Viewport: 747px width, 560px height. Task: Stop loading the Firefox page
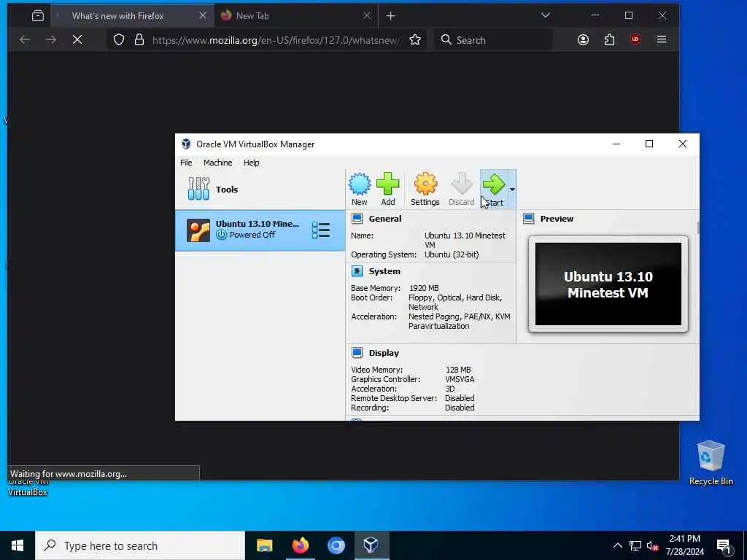point(77,40)
